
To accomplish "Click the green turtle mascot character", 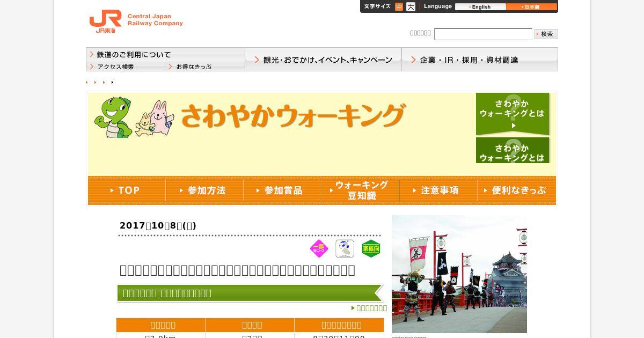I will (x=113, y=117).
